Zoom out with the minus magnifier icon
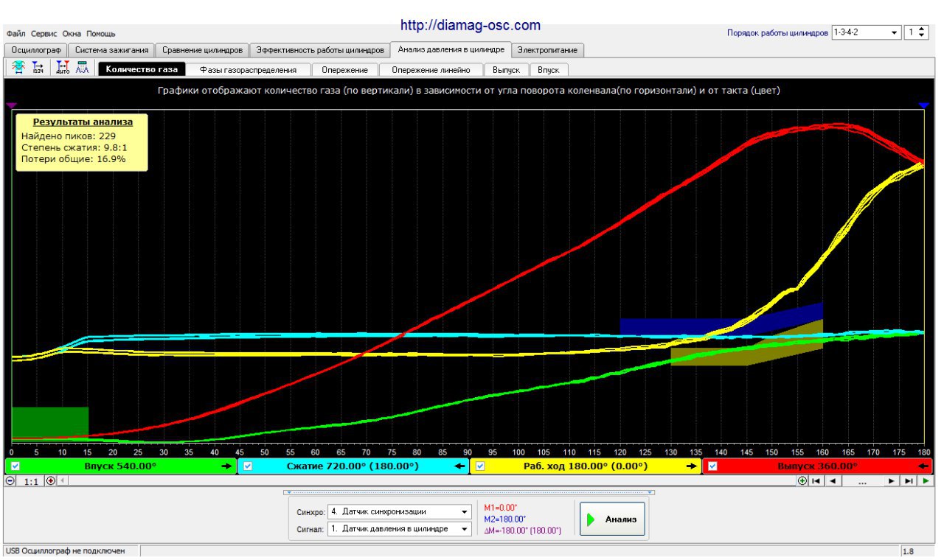This screenshot has height=560, width=944. tap(10, 480)
